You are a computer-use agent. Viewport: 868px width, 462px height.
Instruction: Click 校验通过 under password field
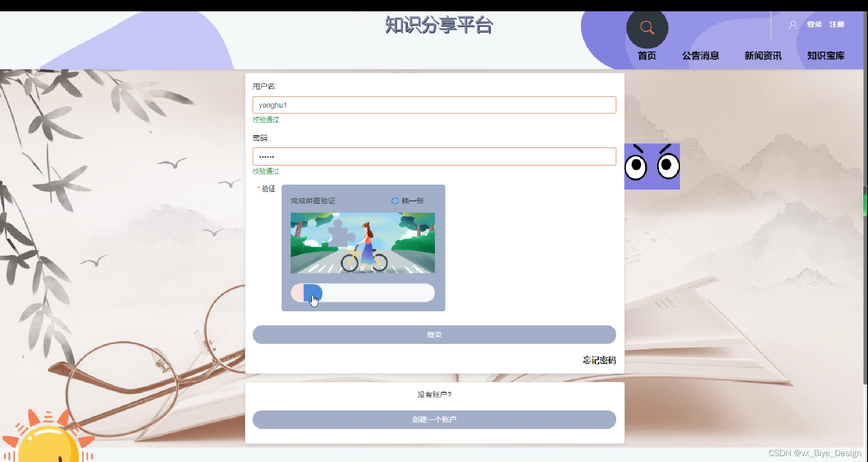[266, 171]
